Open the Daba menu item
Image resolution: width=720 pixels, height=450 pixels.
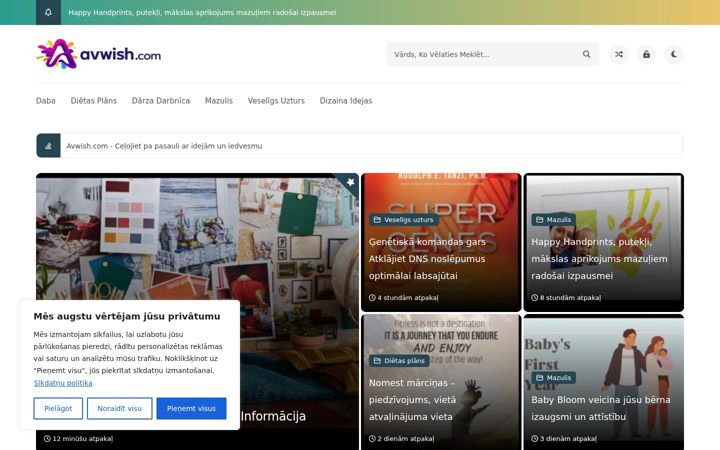tap(45, 101)
